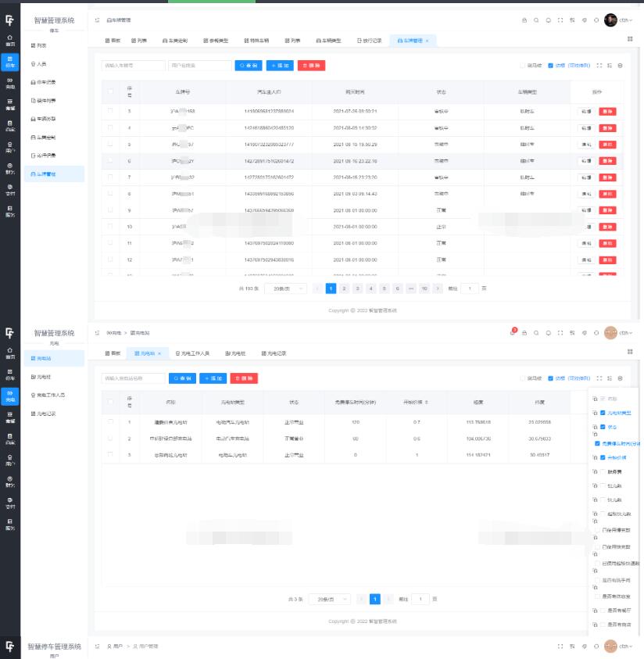
Task: Uncheck 充电站类型 in column settings panel
Action: point(603,412)
